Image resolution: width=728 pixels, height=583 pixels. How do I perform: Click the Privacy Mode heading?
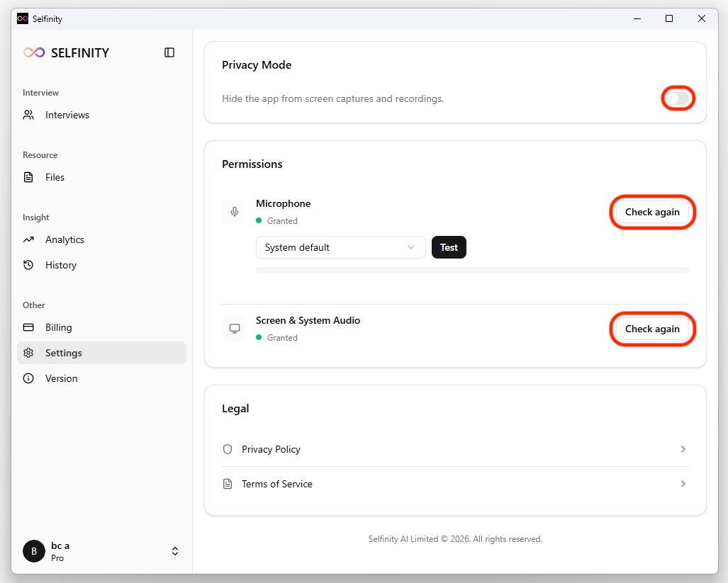pos(257,65)
